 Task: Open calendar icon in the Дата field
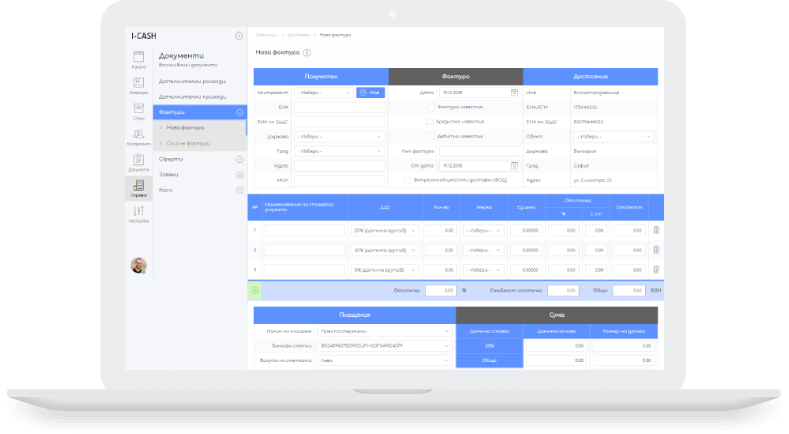514,92
